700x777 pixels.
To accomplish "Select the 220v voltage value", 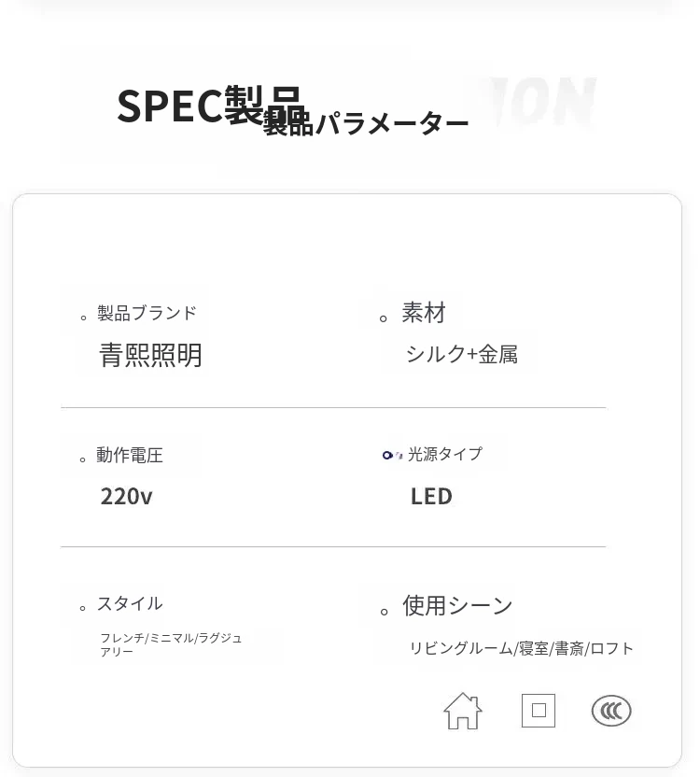I will pos(126,496).
